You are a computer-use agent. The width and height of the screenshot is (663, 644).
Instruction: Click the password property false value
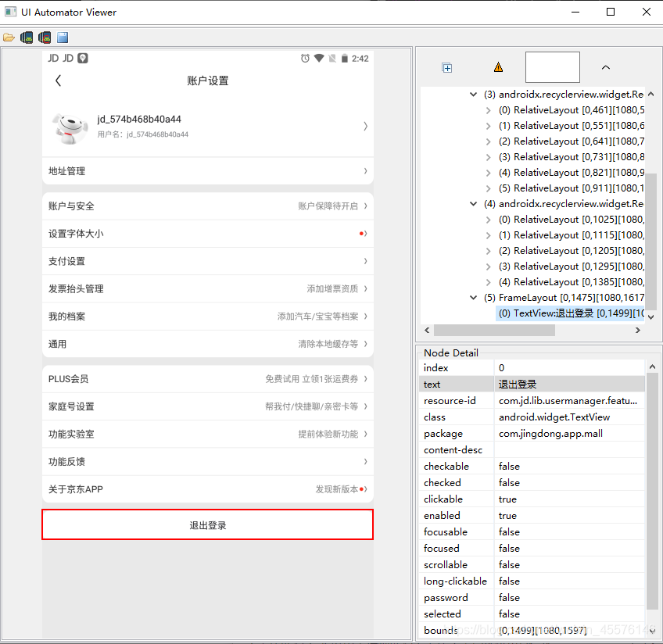click(x=569, y=598)
